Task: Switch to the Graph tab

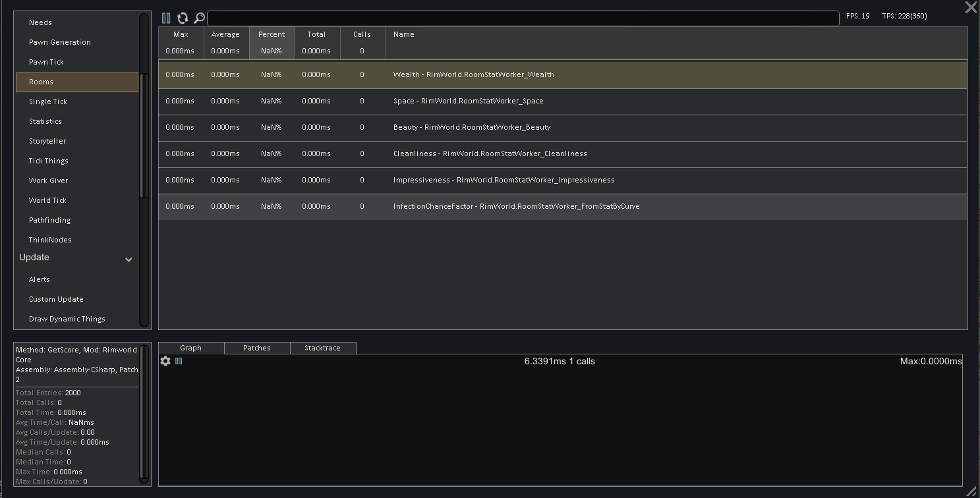Action: 191,348
